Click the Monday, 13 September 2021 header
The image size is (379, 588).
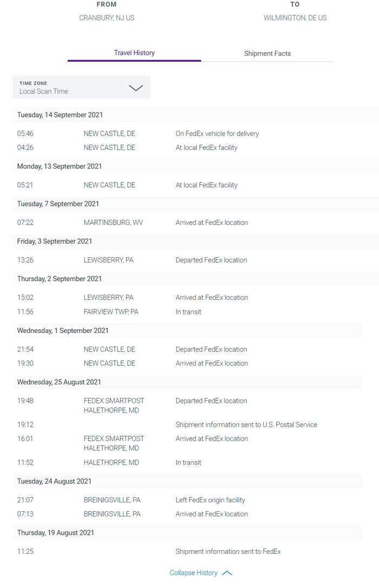coord(60,166)
